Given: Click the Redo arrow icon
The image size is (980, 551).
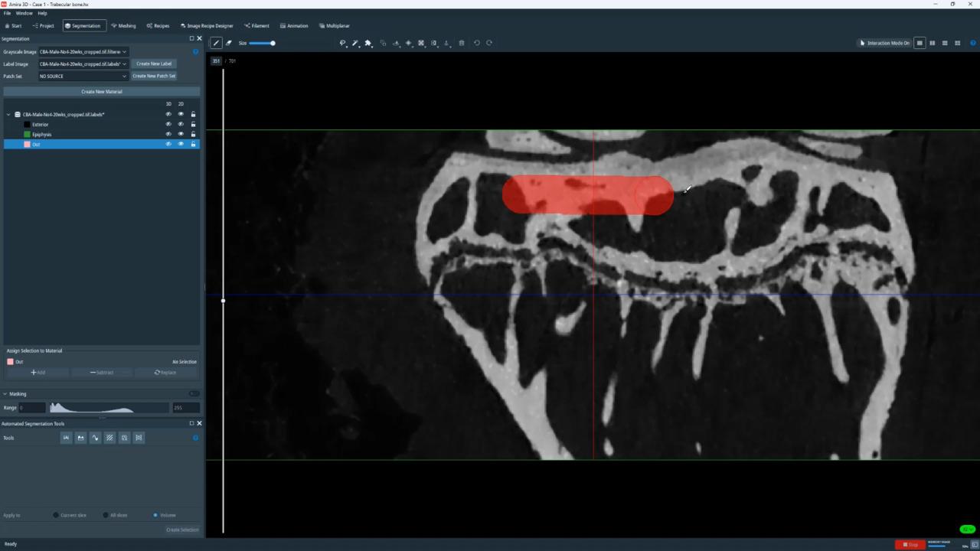Looking at the screenshot, I should tap(489, 43).
